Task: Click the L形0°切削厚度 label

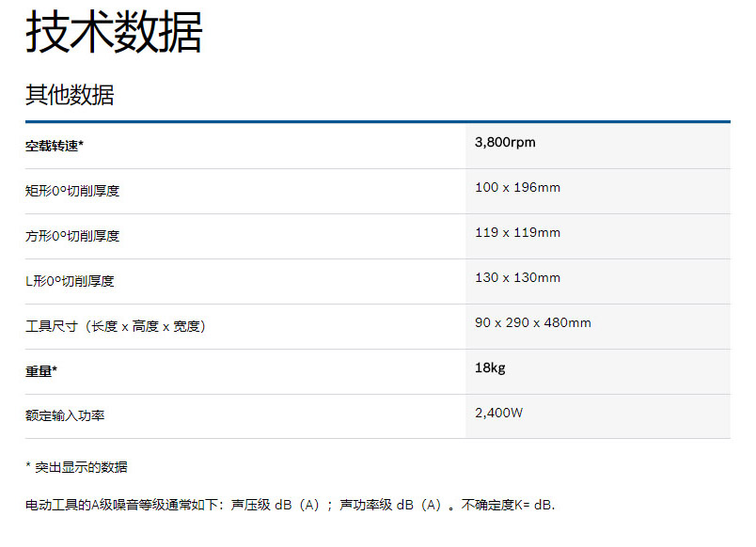Action: [x=70, y=281]
